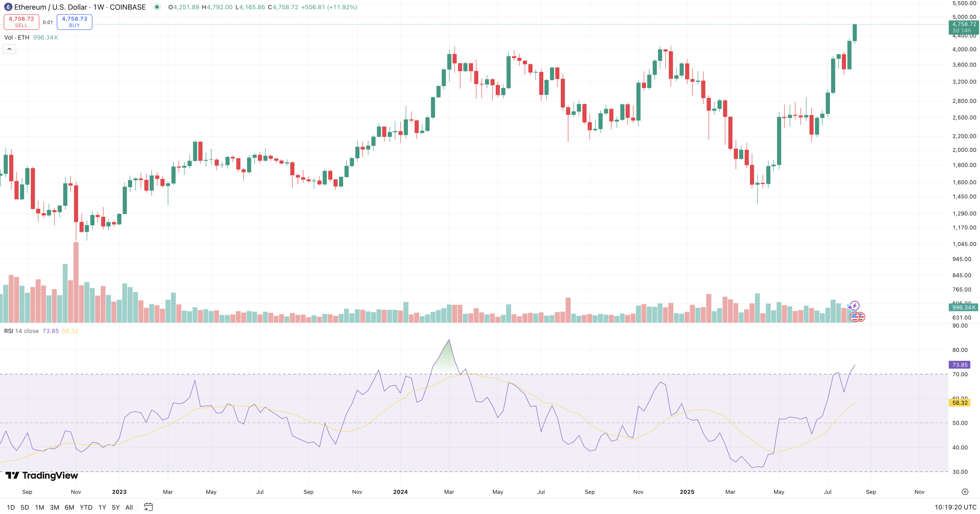
Task: Open the Go to date calendar icon
Action: click(148, 507)
